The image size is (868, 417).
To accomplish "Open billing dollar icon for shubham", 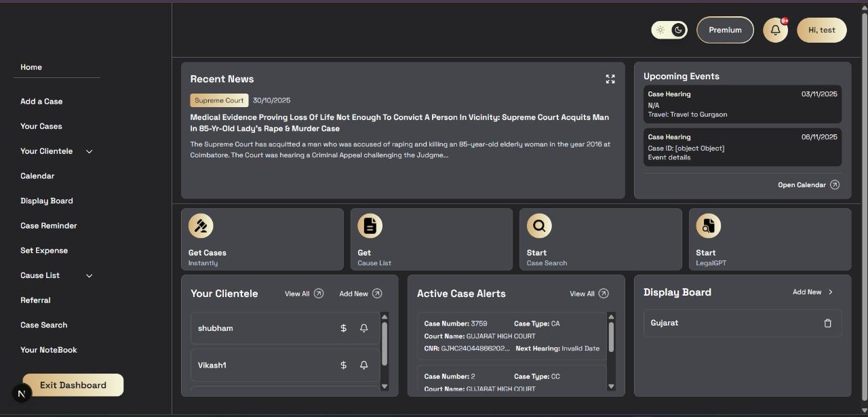I will click(343, 327).
